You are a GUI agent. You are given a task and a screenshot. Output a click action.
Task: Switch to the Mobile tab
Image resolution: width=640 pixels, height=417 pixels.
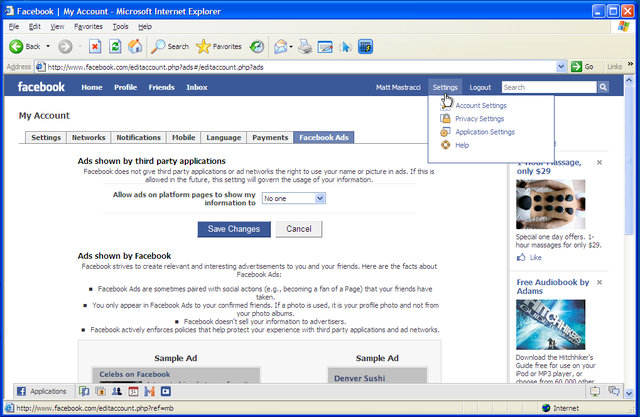[183, 138]
